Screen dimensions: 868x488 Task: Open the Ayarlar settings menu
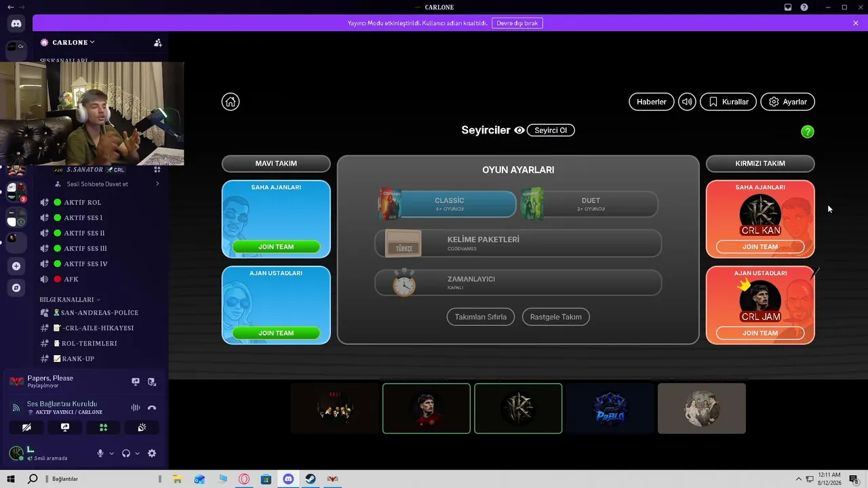coord(788,102)
